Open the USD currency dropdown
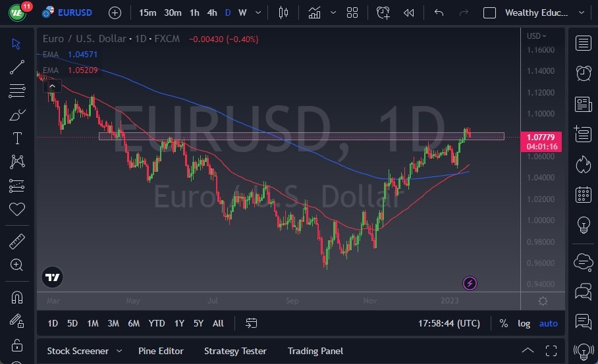This screenshot has height=364, width=598. coord(536,36)
